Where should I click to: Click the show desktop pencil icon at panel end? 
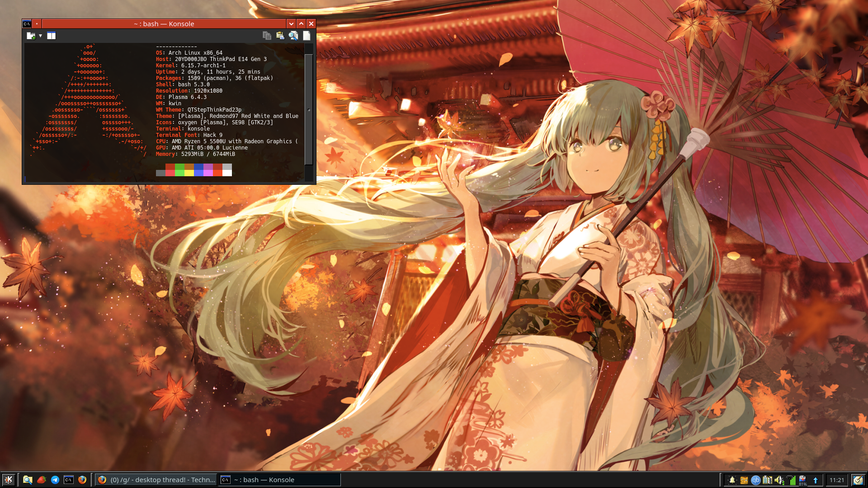[858, 480]
